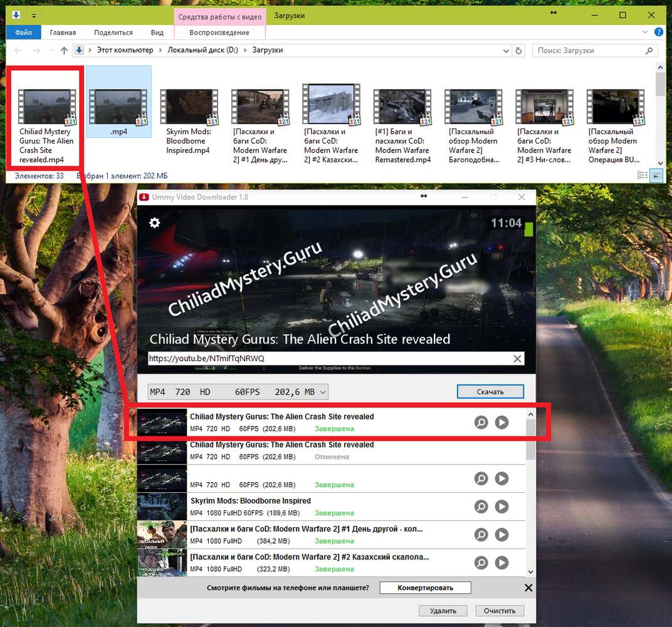Click Explorer forward navigation arrow
Viewport: 672px width, 627px height.
pyautogui.click(x=37, y=51)
